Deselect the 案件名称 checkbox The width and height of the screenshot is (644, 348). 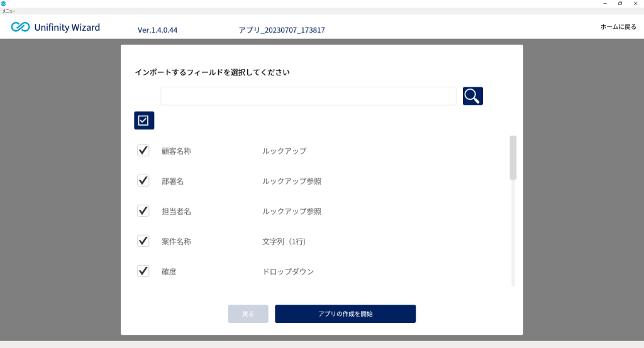(143, 241)
